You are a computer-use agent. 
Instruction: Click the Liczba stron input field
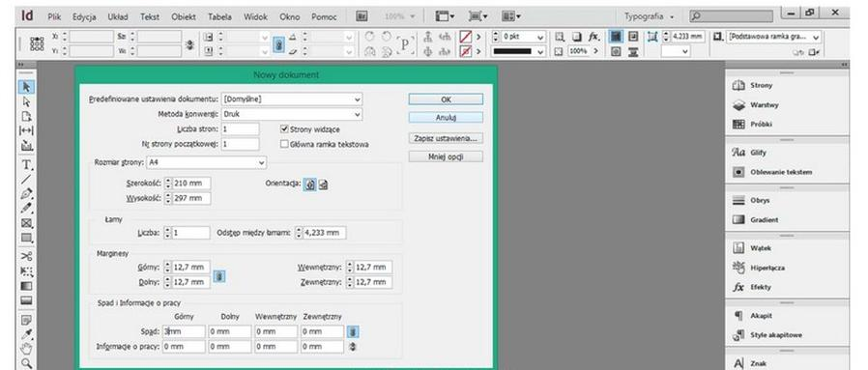241,128
